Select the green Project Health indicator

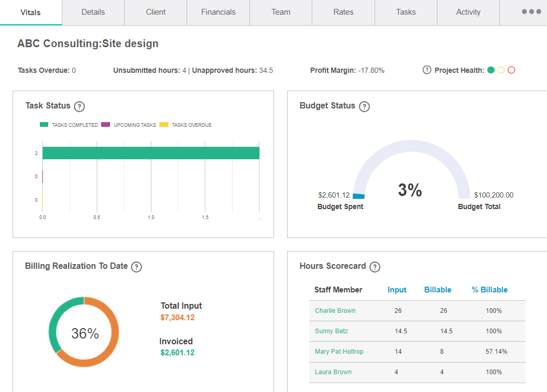[x=491, y=70]
